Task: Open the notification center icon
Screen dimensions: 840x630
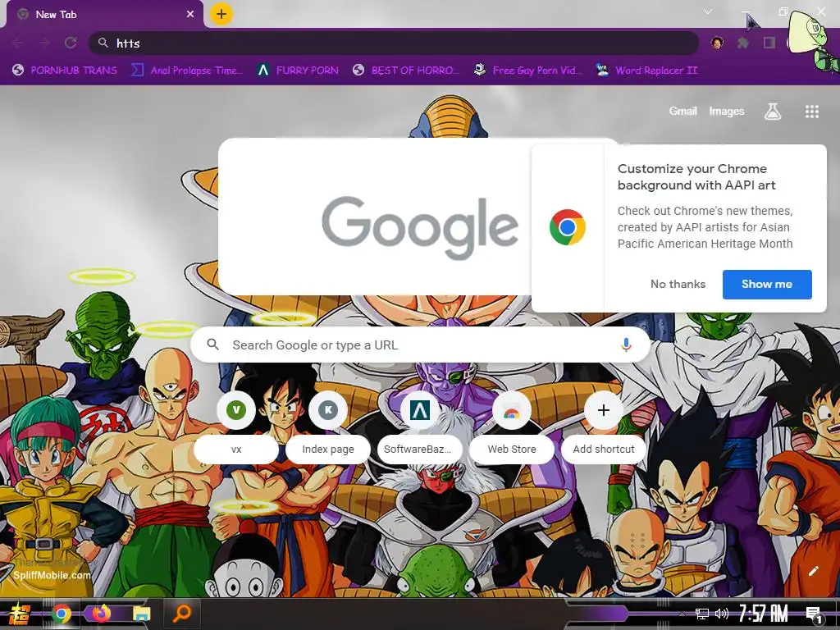Action: click(813, 615)
